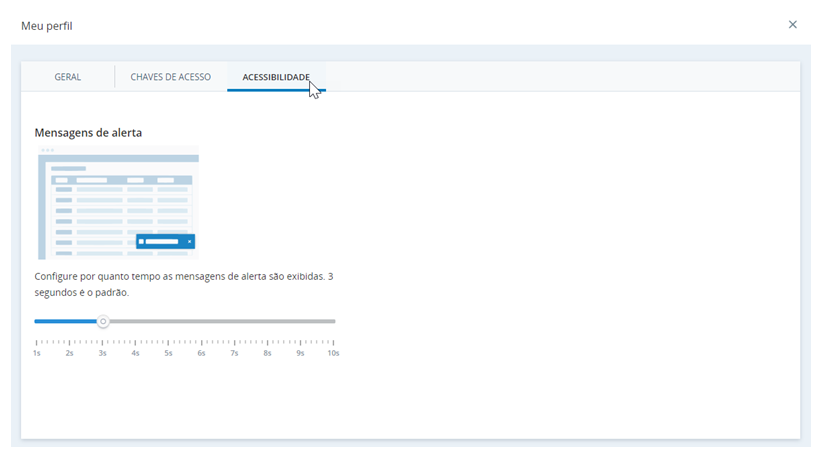The width and height of the screenshot is (823, 461).
Task: Click the alert message preview illustration
Action: point(118,203)
